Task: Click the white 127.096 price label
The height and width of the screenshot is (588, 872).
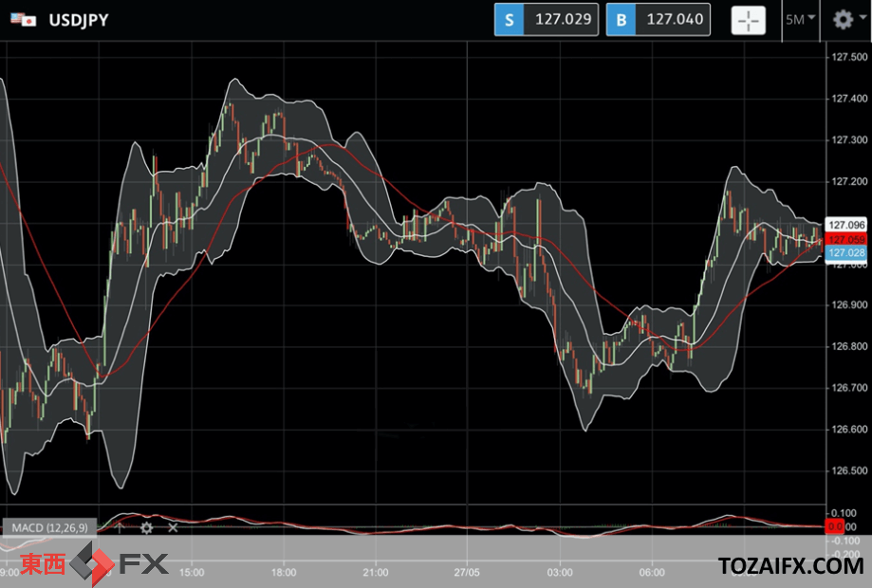Action: [x=845, y=225]
